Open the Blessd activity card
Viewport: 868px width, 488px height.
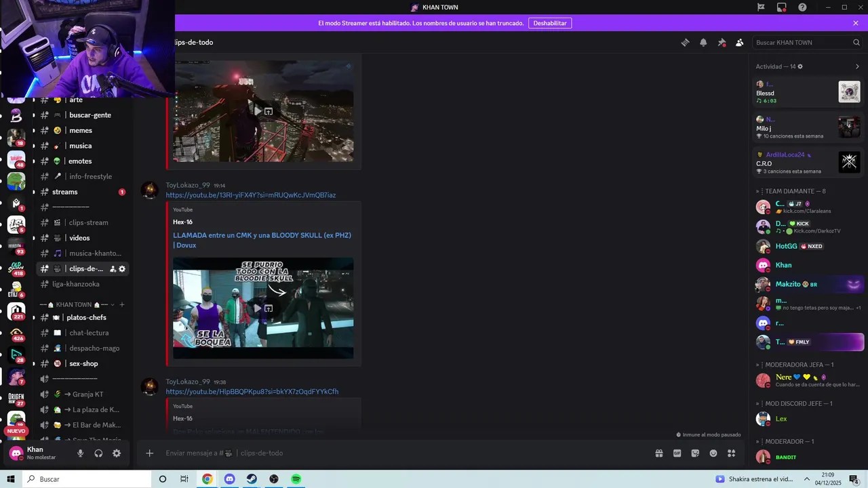click(808, 92)
